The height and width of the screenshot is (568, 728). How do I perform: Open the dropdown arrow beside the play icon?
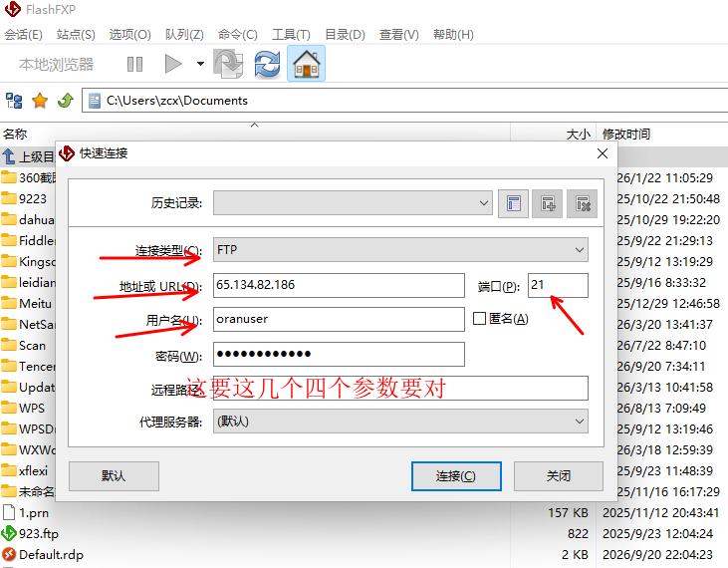200,64
